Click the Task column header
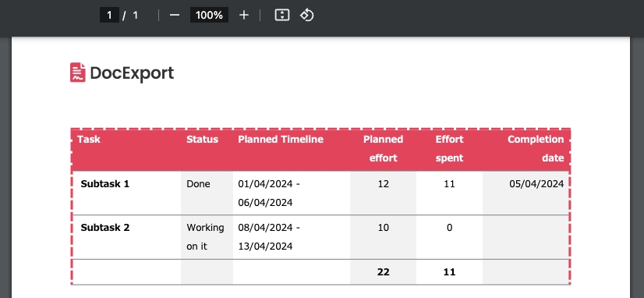Viewport: 644px width, 298px height. pyautogui.click(x=89, y=140)
